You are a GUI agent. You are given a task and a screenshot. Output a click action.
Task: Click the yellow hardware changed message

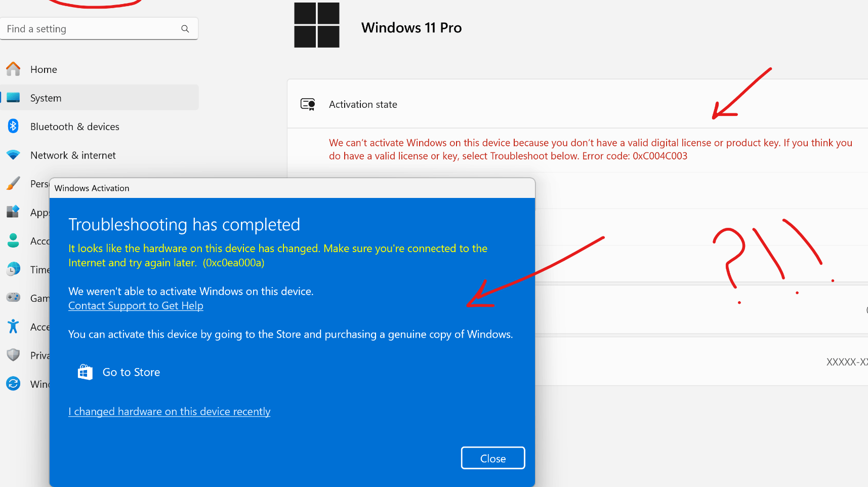[278, 256]
